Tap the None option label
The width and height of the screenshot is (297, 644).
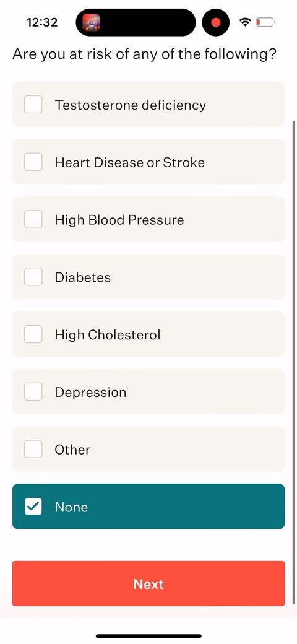coord(71,507)
